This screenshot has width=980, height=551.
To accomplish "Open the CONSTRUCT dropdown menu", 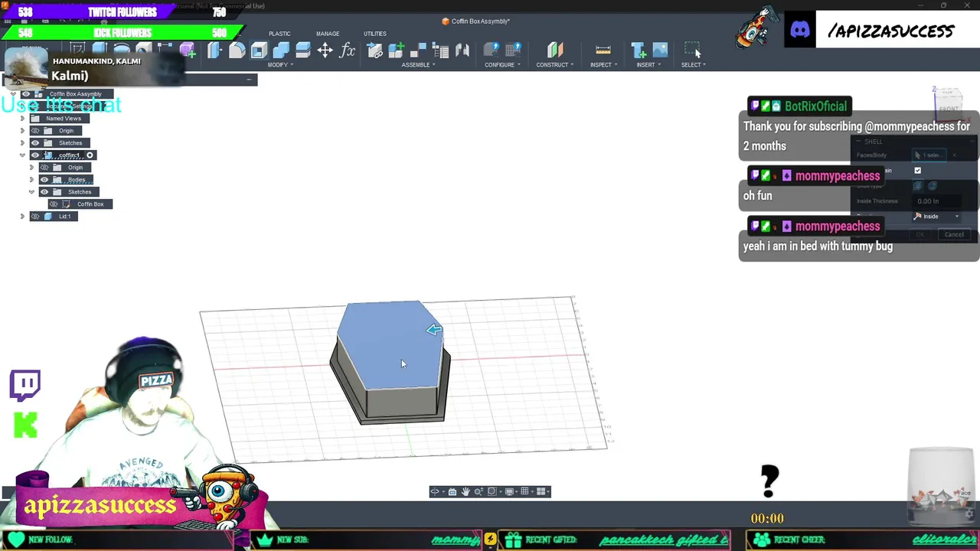I will click(x=555, y=65).
